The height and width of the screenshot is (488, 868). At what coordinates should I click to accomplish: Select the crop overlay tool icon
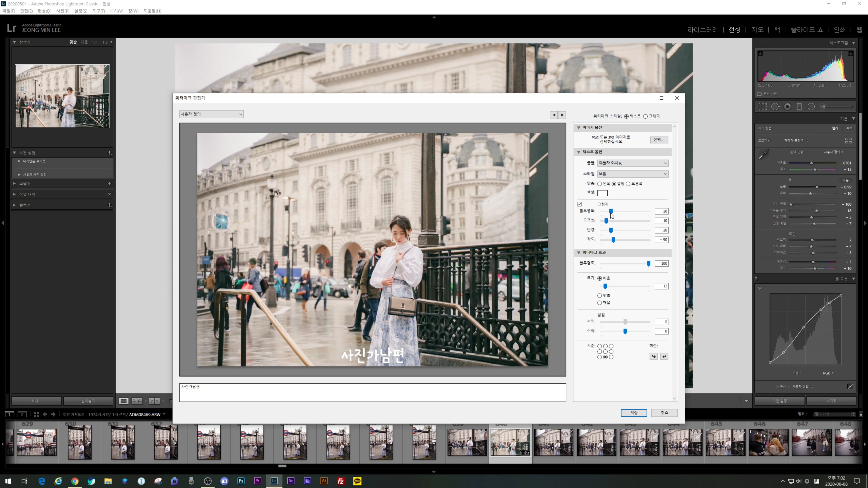tap(762, 107)
